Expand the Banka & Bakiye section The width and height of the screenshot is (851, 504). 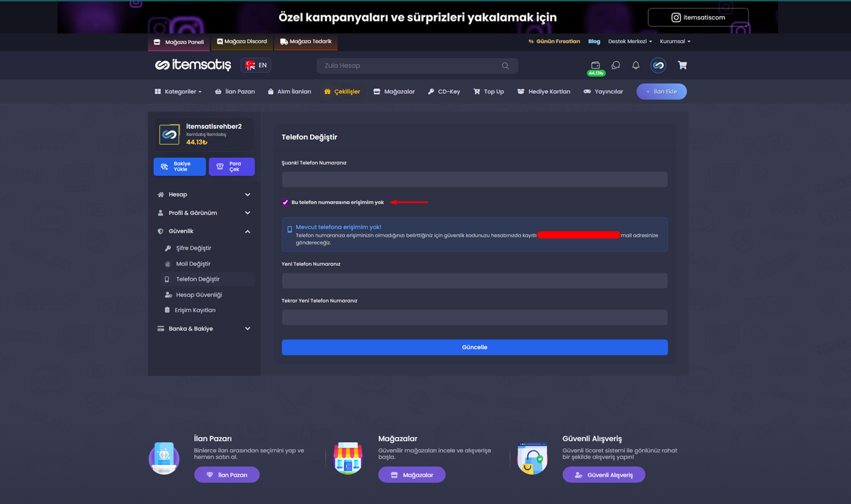coord(204,329)
